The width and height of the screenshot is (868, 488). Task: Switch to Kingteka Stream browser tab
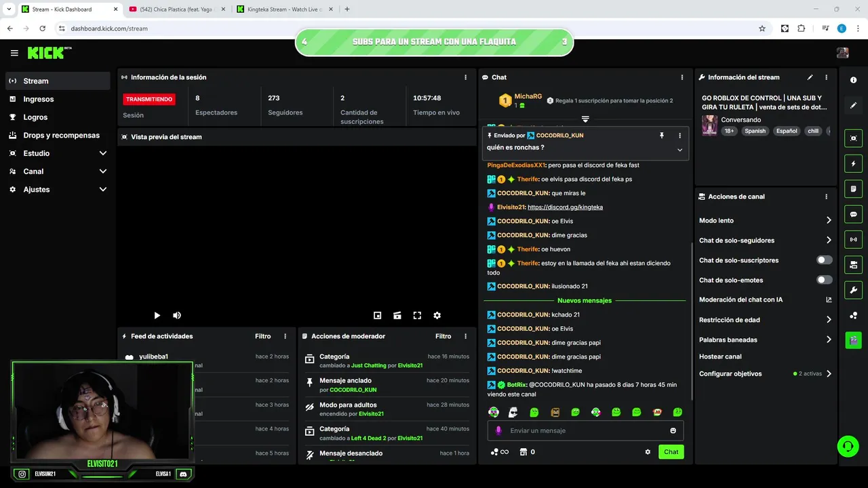pos(285,9)
